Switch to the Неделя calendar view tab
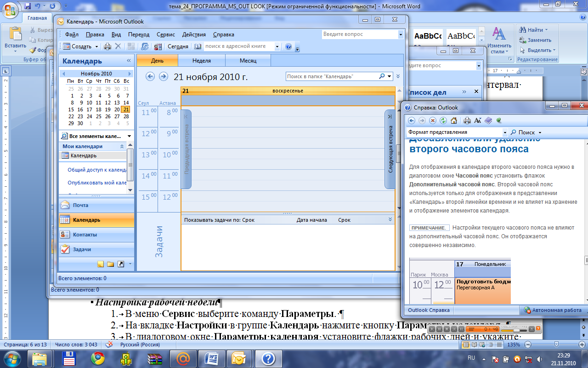Screen dimensions: 588x368 tap(202, 61)
